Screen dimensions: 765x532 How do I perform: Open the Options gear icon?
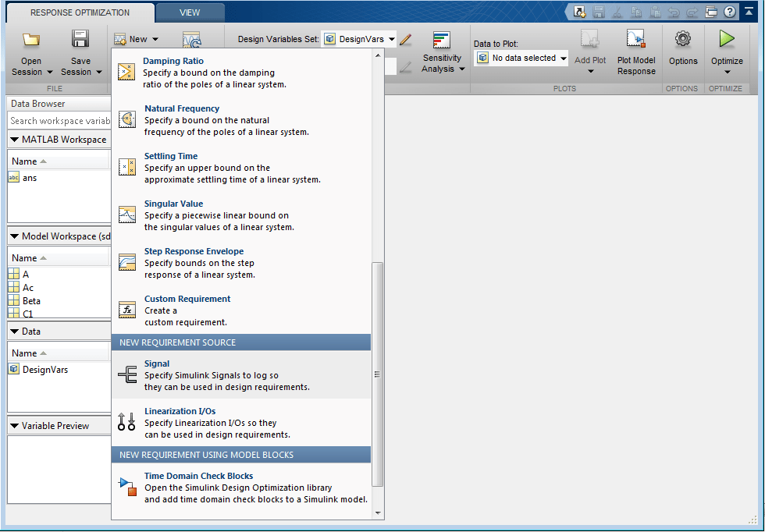[x=683, y=39]
